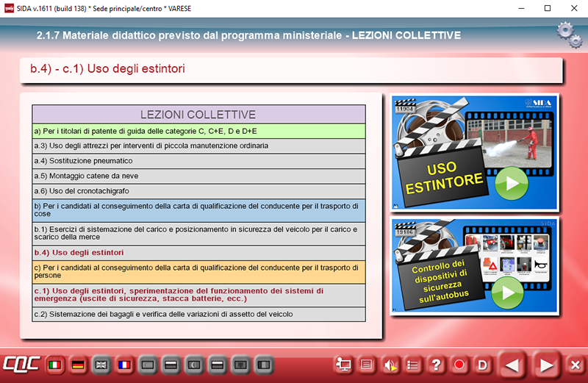Select b.4) Uso degli estintori row
The image size is (588, 383).
coord(198,252)
